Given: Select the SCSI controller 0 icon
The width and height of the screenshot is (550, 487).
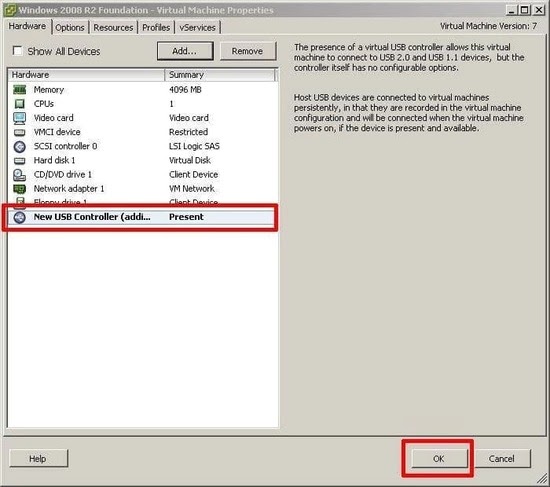Looking at the screenshot, I should (x=20, y=146).
